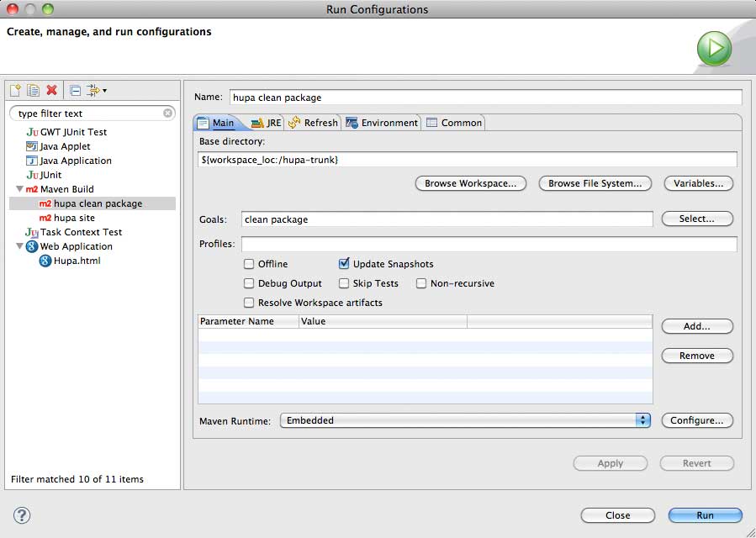
Task: Enable the Offline checkbox
Action: (x=249, y=264)
